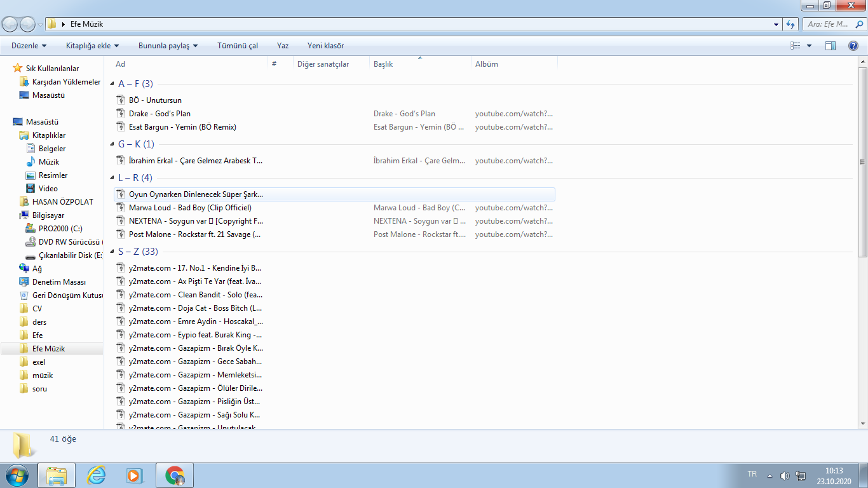Open the help question mark icon
Image resolution: width=868 pixels, height=488 pixels.
853,46
